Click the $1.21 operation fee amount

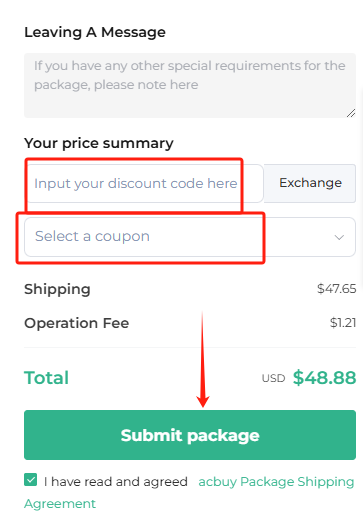pyautogui.click(x=343, y=323)
